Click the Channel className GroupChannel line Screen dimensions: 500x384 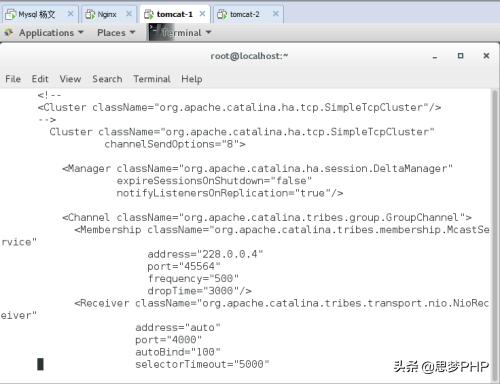(x=267, y=218)
